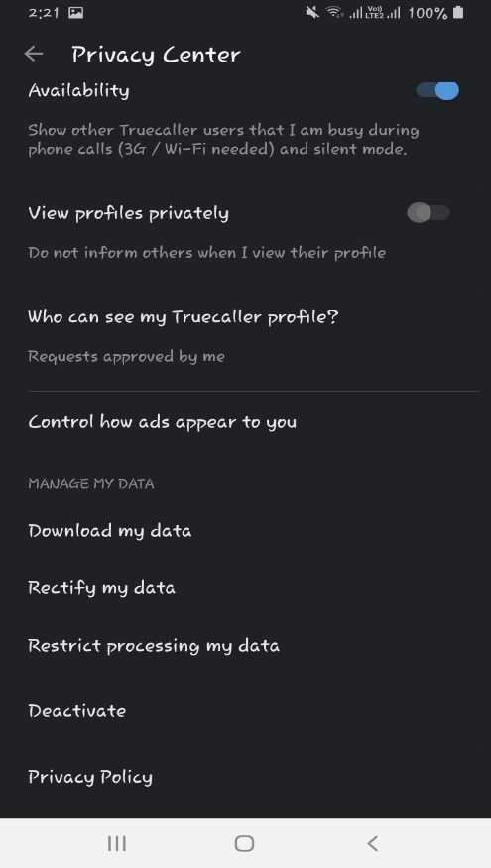
Task: Tap the back arrow beside Privacy Center
Action: pos(34,54)
